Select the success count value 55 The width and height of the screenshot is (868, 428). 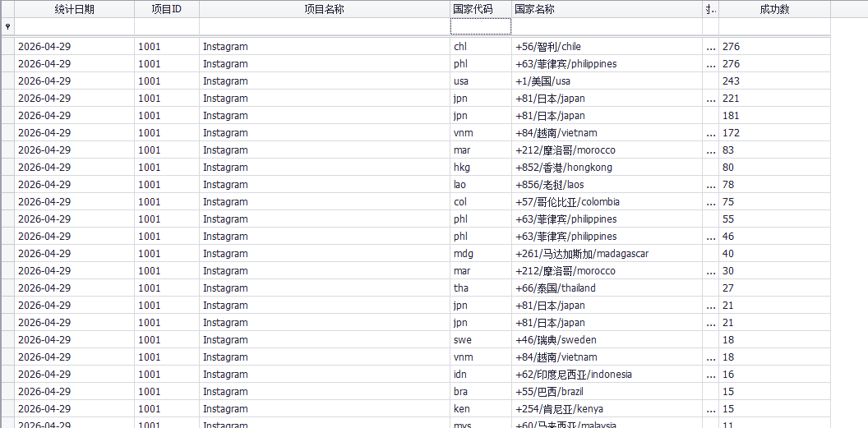[774, 219]
